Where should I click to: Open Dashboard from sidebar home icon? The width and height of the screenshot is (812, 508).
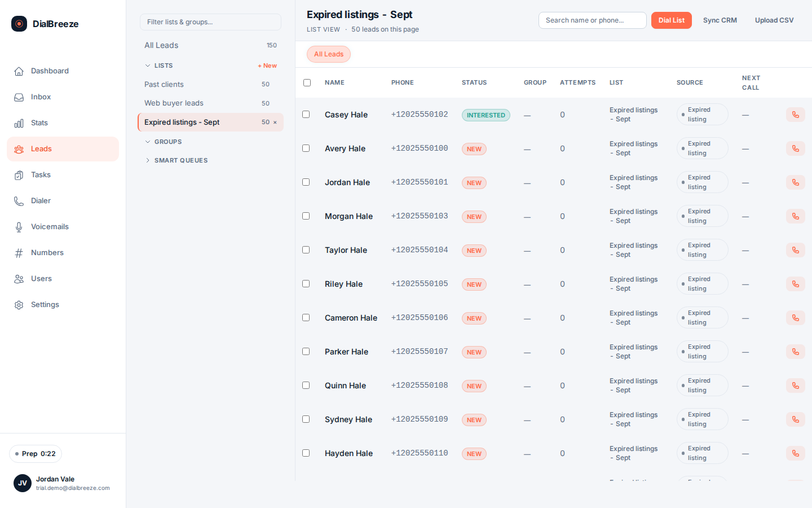pos(19,71)
